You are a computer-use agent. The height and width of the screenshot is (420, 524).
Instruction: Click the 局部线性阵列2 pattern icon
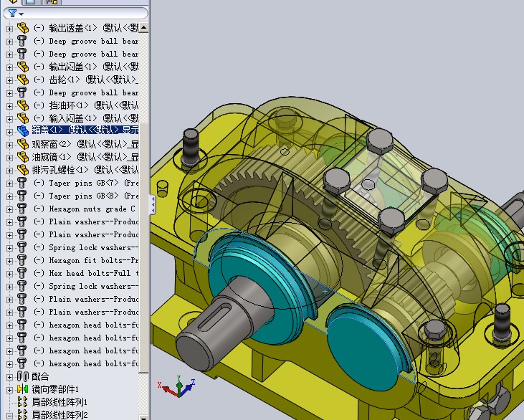point(23,415)
